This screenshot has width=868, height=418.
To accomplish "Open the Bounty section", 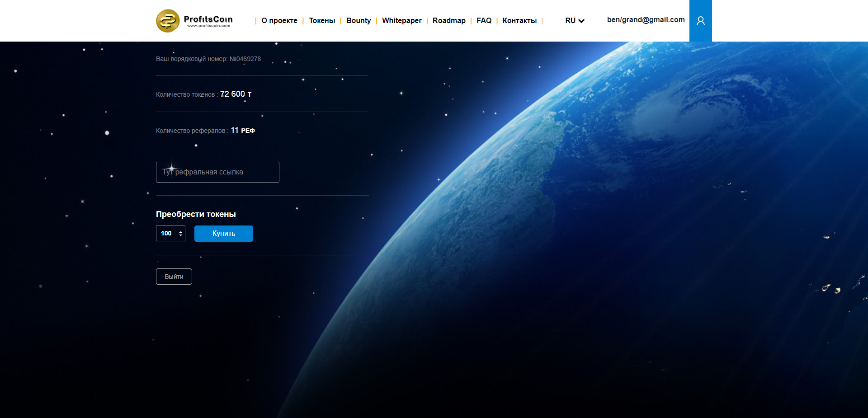I will tap(358, 21).
